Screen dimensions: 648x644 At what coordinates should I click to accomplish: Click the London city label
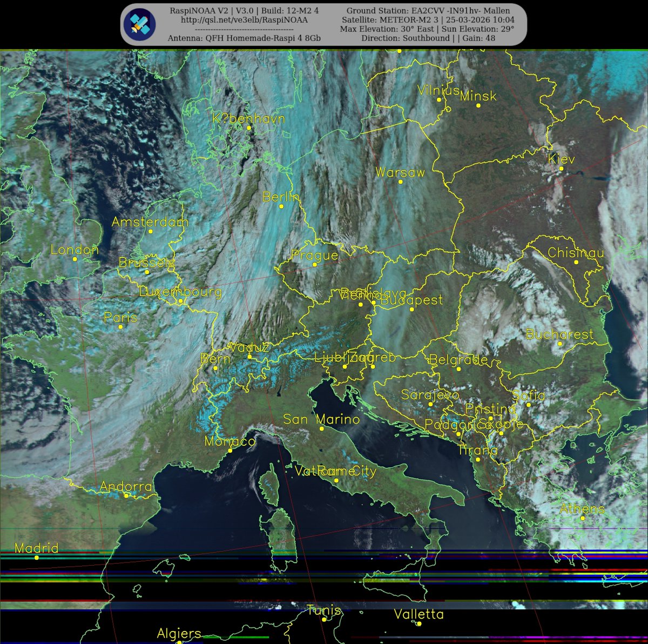[75, 250]
